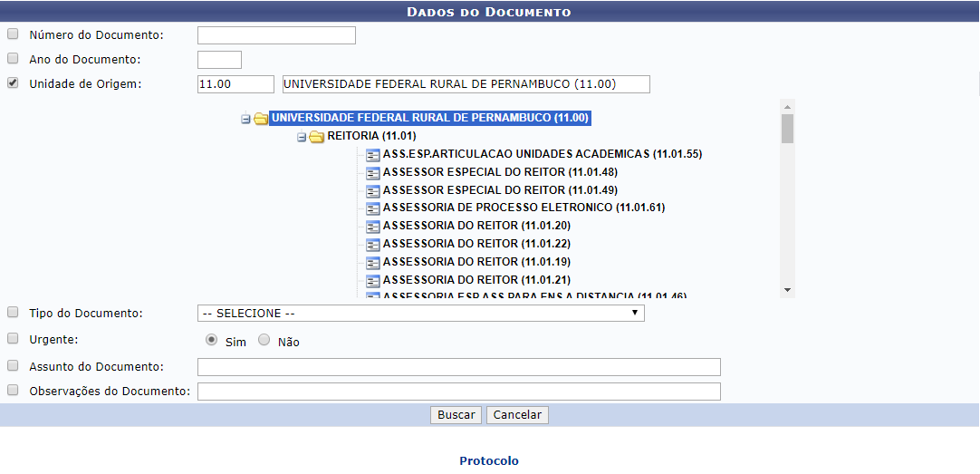
Task: Select ASSESSOR ESPECIAL DO REITOR (11.01.48)
Action: click(x=501, y=172)
